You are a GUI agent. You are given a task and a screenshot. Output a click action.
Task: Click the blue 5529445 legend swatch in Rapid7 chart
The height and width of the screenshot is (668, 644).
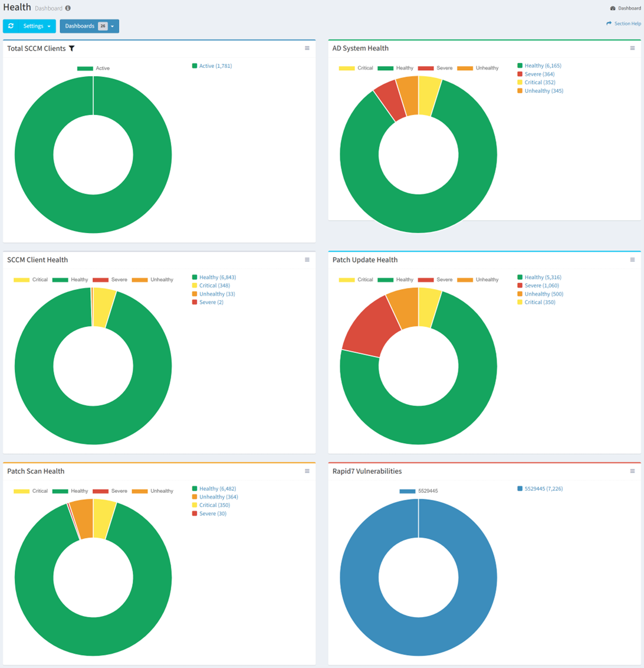(407, 491)
